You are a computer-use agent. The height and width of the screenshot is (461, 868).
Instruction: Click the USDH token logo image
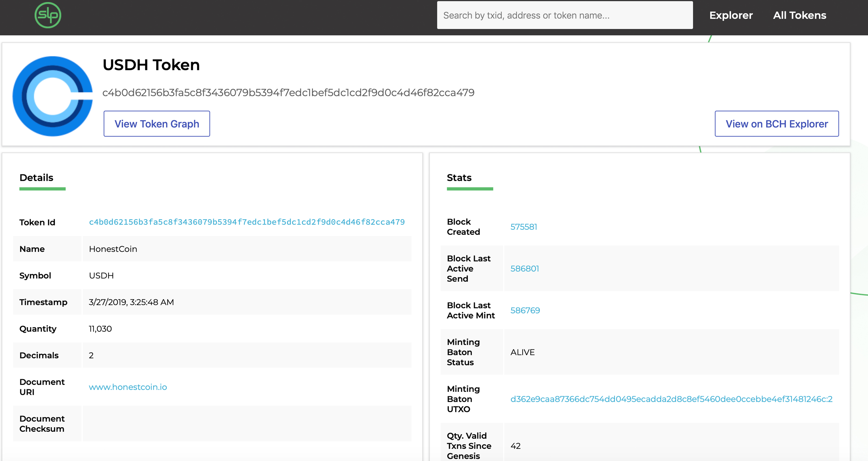[x=53, y=96]
